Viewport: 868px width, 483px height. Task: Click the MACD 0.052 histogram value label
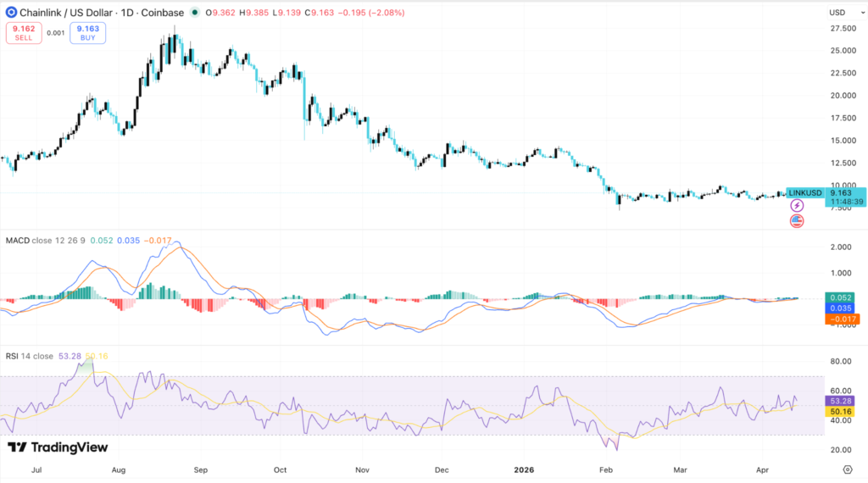pyautogui.click(x=840, y=297)
